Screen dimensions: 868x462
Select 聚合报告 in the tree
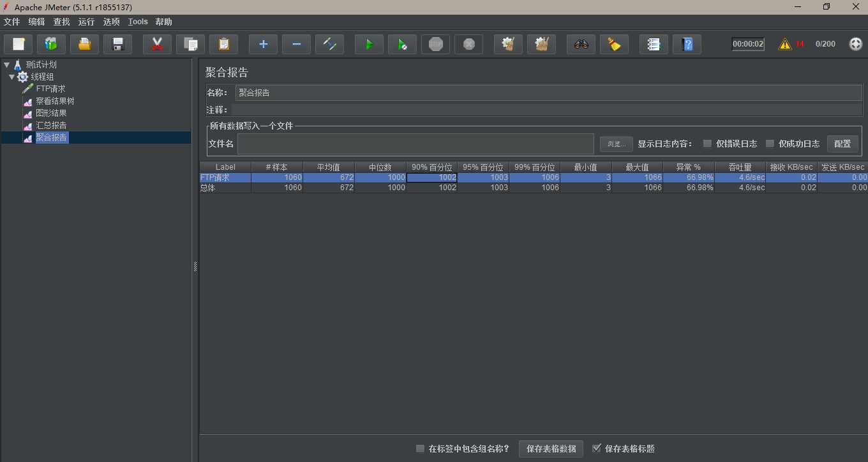tap(52, 137)
